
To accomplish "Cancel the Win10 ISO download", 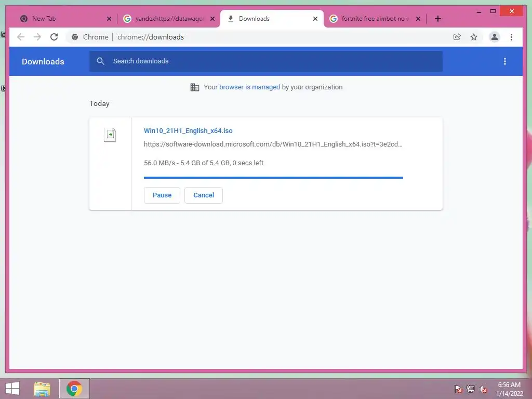I will coord(204,195).
